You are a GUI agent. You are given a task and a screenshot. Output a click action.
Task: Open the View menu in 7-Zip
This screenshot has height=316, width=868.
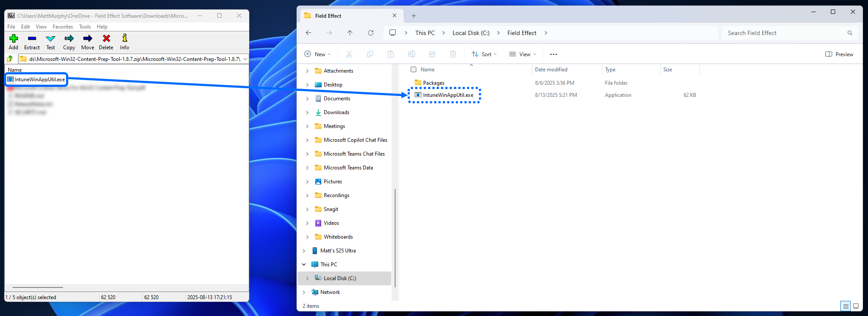point(41,27)
